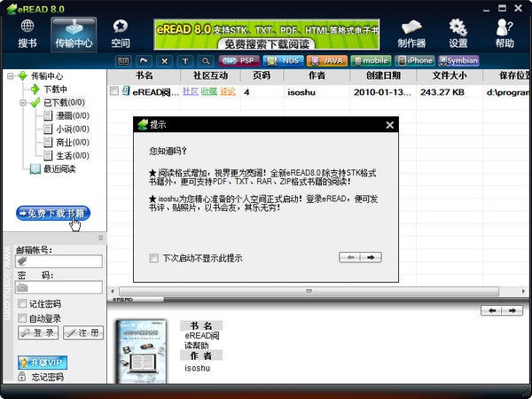Select 商业(0/0) category
Image resolution: width=532 pixels, height=399 pixels.
click(x=73, y=143)
